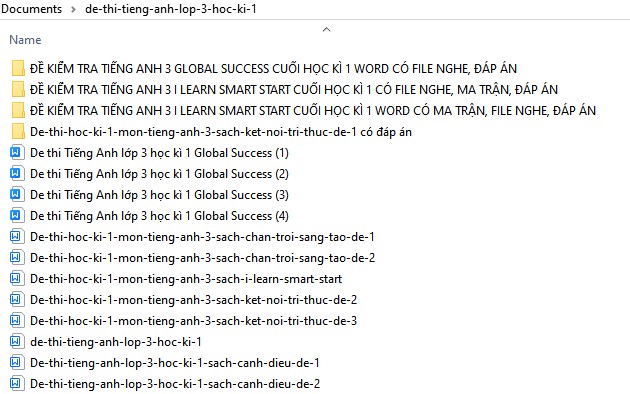Select file name de-thi-tieng-anh-lop-3-hoc-ki-1 in list
The image size is (630, 394).
(x=116, y=342)
